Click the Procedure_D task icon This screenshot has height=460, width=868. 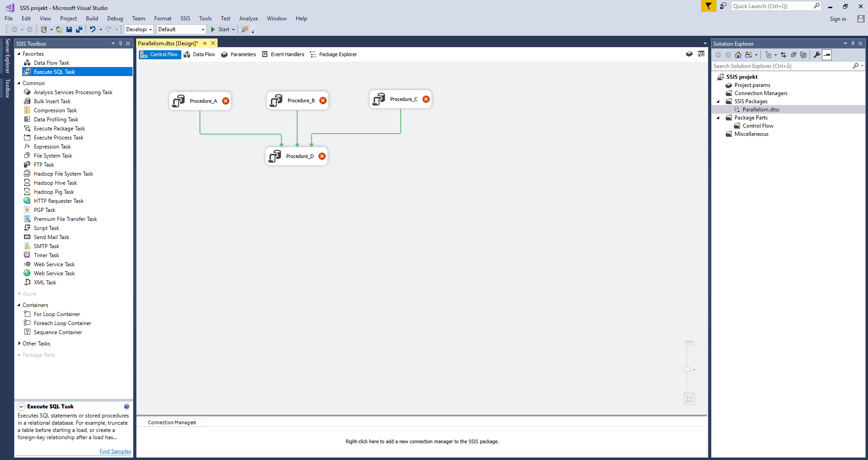pyautogui.click(x=275, y=156)
